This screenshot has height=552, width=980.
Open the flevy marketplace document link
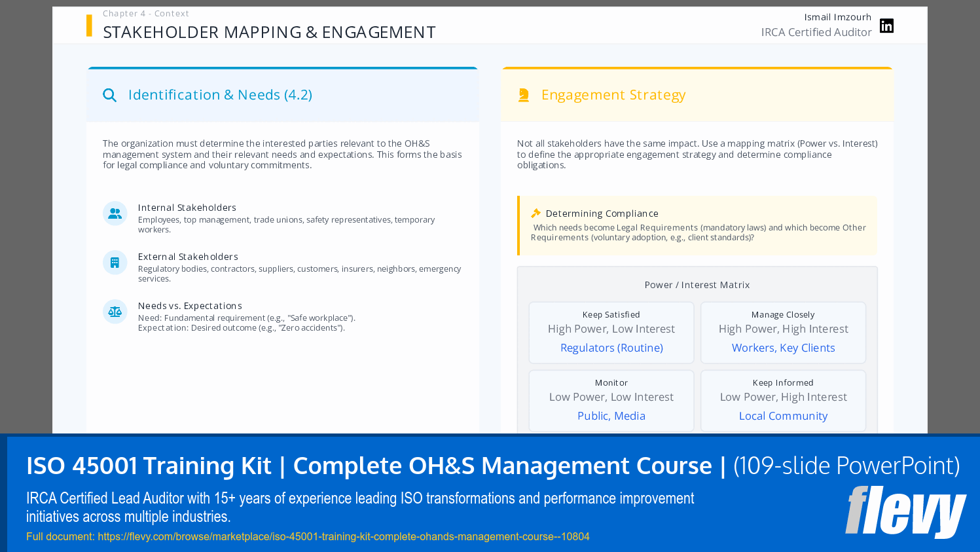[x=343, y=536]
